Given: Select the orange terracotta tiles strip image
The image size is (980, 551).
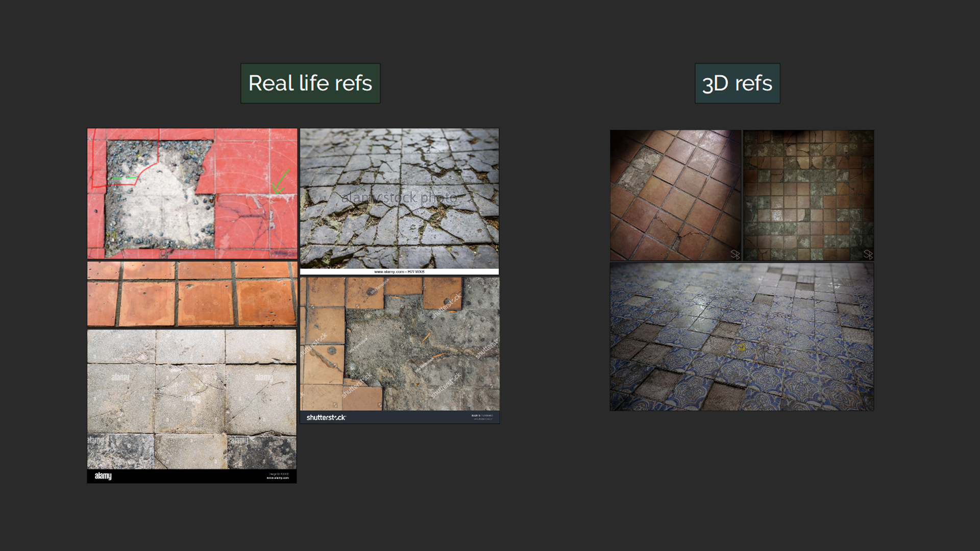Looking at the screenshot, I should click(x=192, y=294).
